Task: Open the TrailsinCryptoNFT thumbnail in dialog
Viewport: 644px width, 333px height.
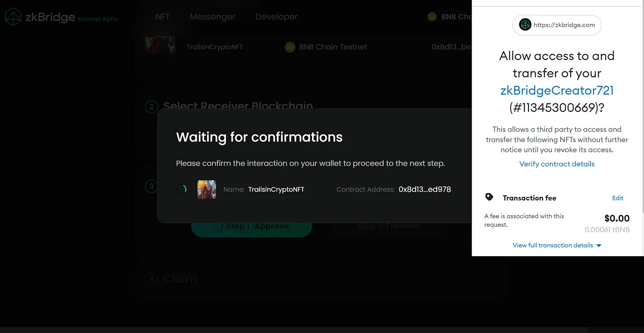Action: (207, 189)
